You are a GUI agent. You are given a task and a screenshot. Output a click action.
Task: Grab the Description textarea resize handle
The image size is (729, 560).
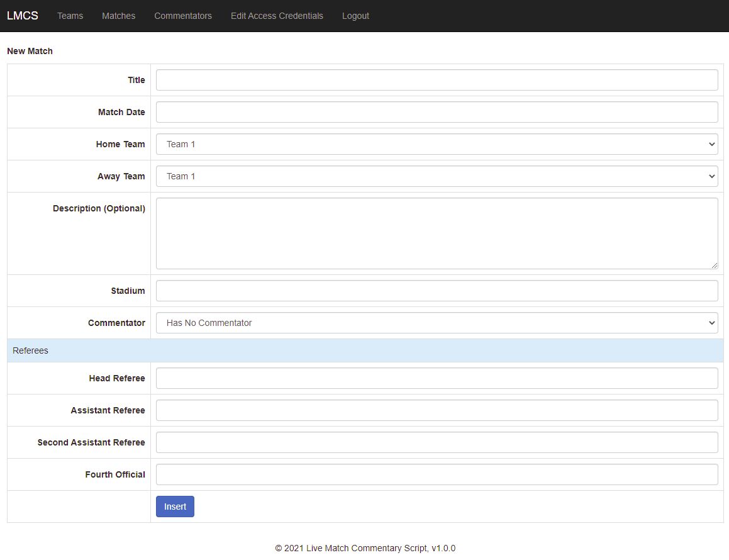714,266
